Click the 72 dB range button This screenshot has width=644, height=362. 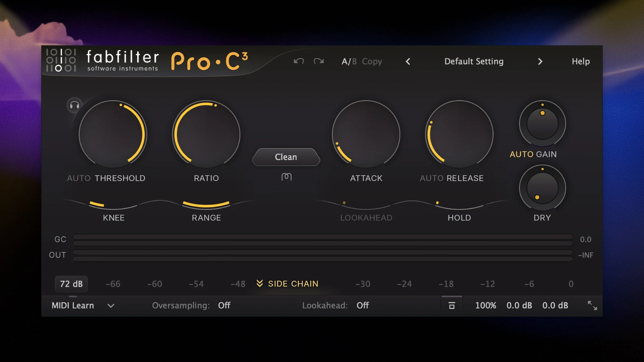click(71, 284)
